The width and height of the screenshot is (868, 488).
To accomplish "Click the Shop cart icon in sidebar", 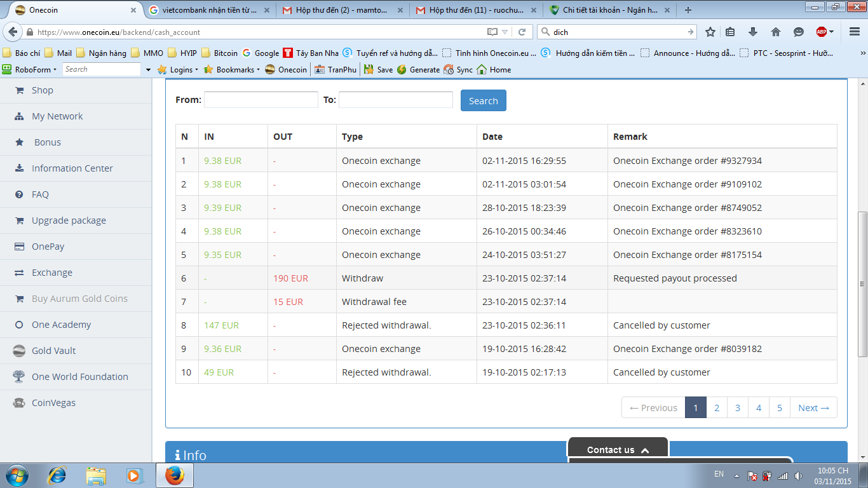I will pyautogui.click(x=19, y=90).
